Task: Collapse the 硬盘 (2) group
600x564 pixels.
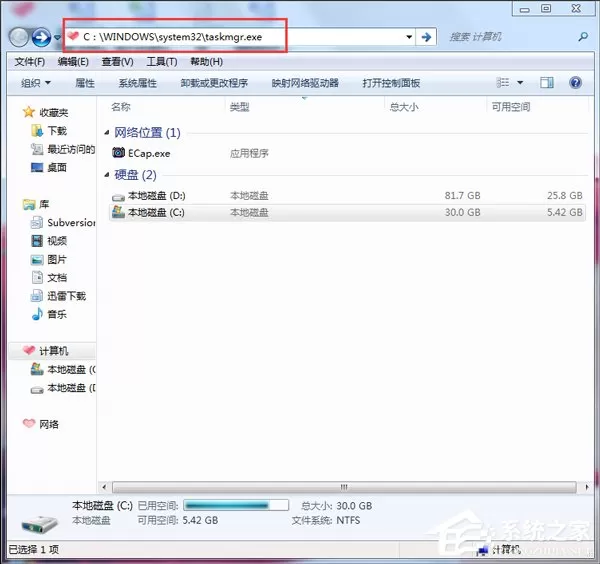Action: tap(107, 175)
